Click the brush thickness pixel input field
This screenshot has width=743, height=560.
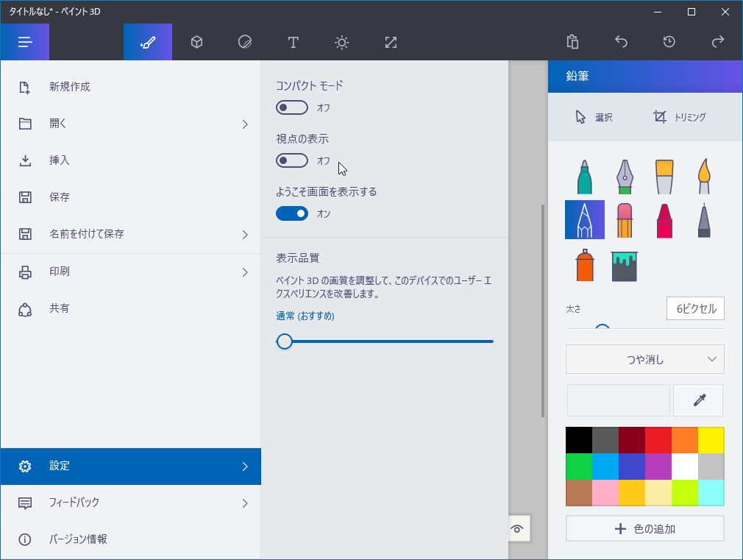tap(694, 308)
